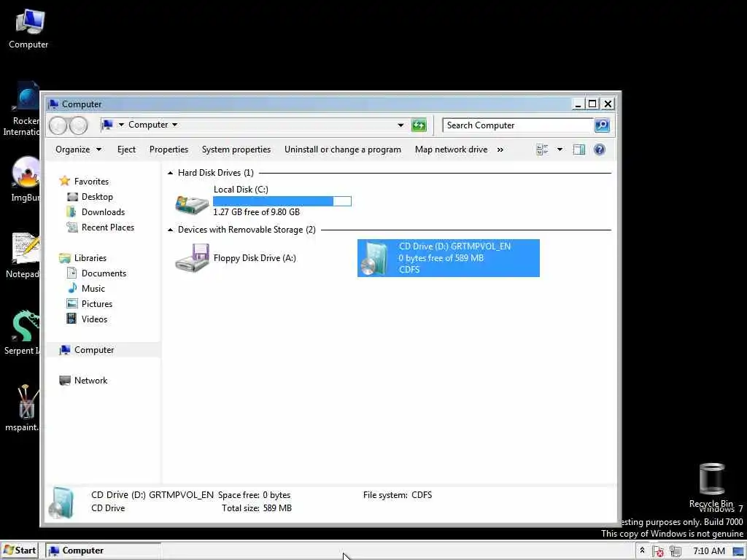
Task: Open the dropdown arrow before Computer breadcrumb
Action: 121,125
